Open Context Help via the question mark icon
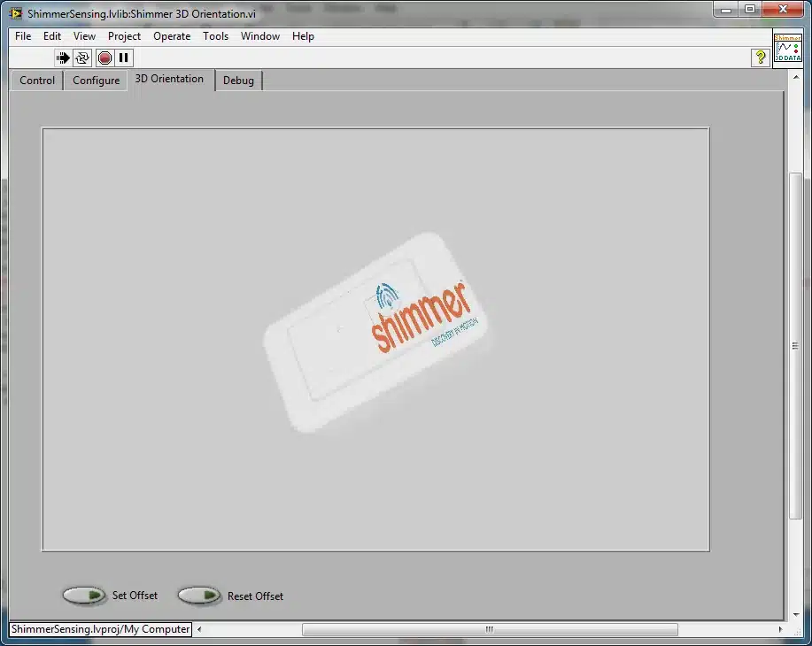The height and width of the screenshot is (646, 812). point(761,58)
